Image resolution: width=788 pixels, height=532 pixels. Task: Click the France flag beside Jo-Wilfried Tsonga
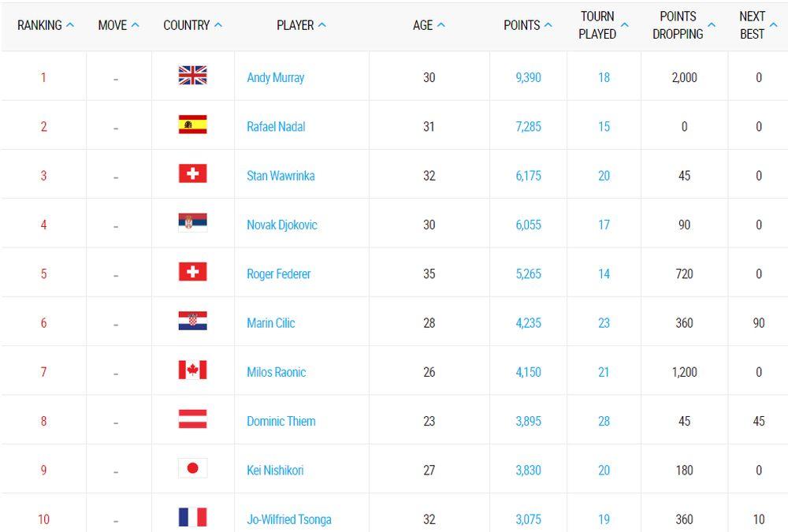(x=192, y=518)
